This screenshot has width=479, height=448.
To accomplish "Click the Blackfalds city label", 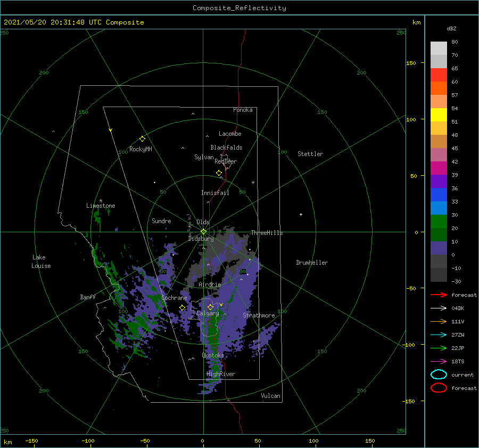I will tap(226, 148).
